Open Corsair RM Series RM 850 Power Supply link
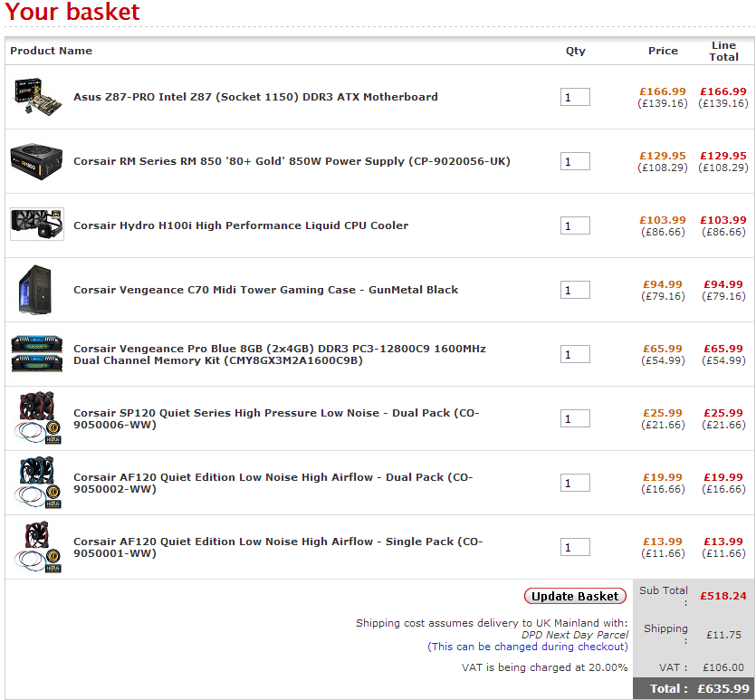Screen dimensions: 756x700 point(292,161)
